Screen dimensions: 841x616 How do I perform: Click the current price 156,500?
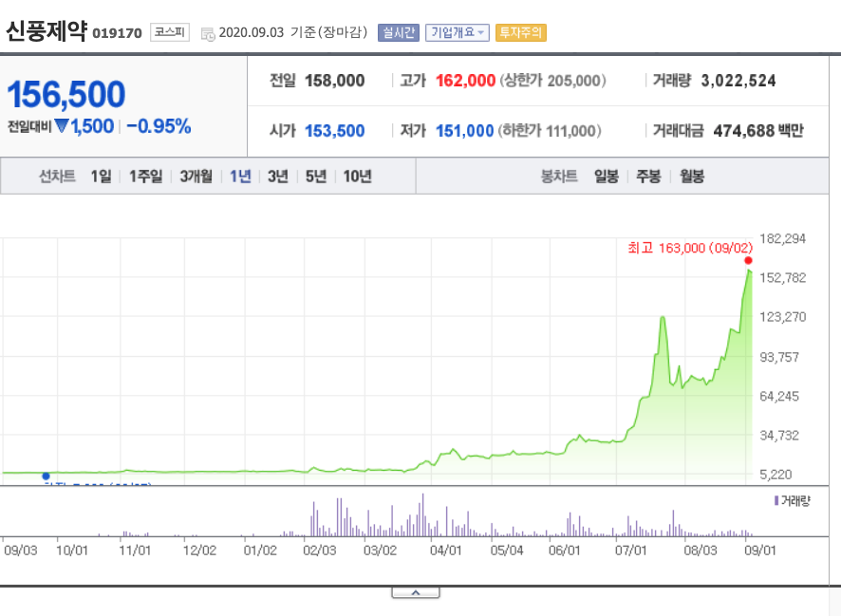pyautogui.click(x=66, y=94)
